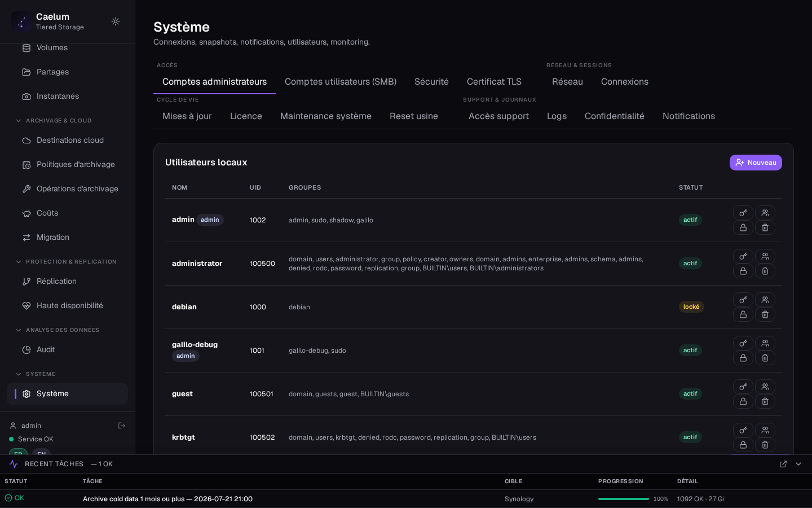The image size is (812, 508).
Task: Open Maintenance système tab
Action: point(326,116)
